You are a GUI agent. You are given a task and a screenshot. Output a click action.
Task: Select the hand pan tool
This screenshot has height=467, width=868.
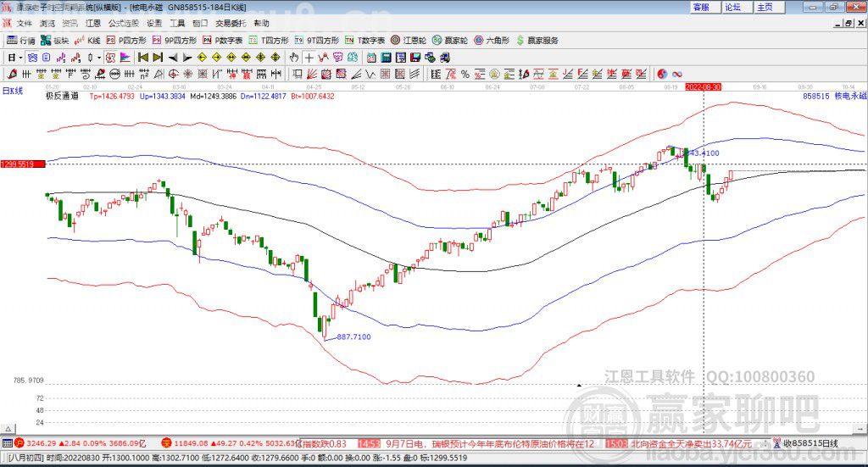point(294,58)
